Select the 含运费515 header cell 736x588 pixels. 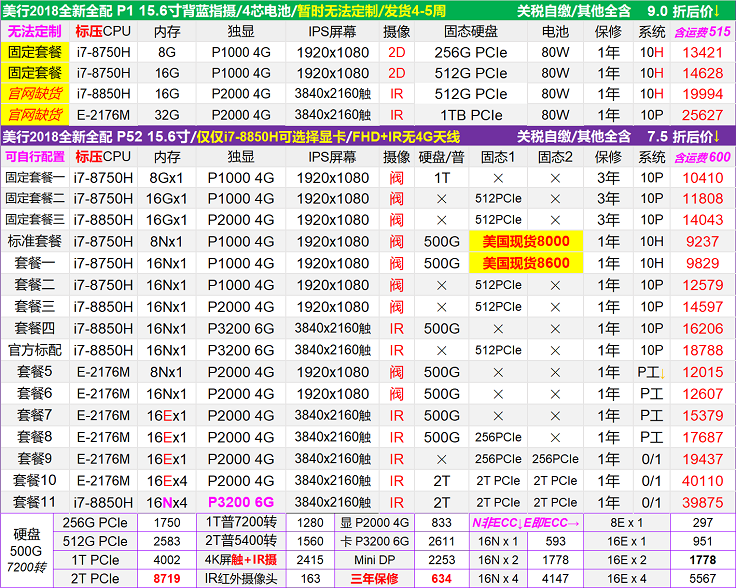[x=702, y=31]
